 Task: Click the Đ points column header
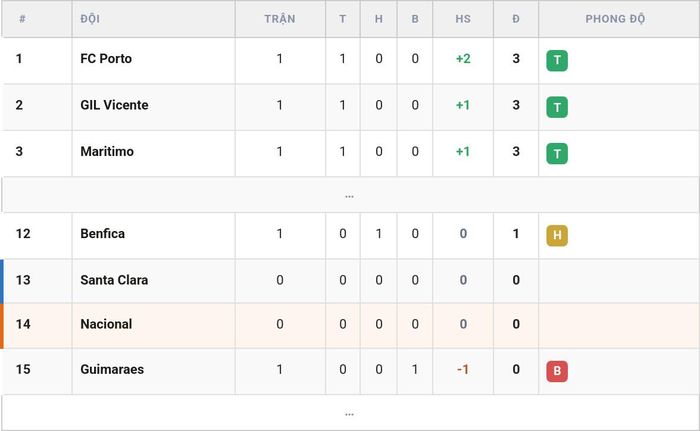(x=516, y=19)
